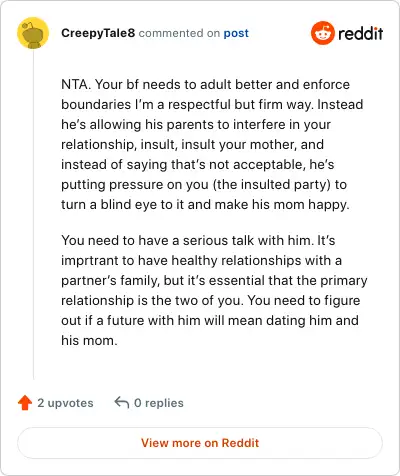The width and height of the screenshot is (400, 476).
Task: Click the paragraph starting "You need to have"
Action: click(x=214, y=290)
